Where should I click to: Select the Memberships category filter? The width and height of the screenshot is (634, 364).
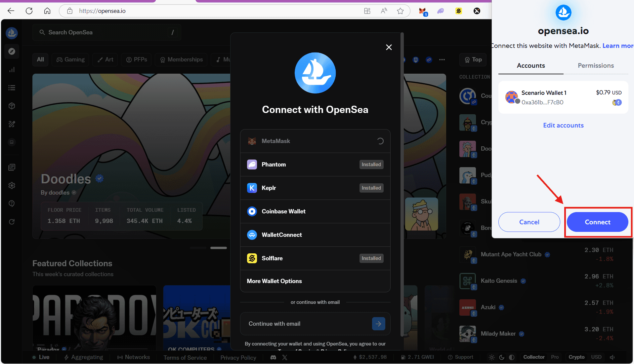[x=181, y=60]
